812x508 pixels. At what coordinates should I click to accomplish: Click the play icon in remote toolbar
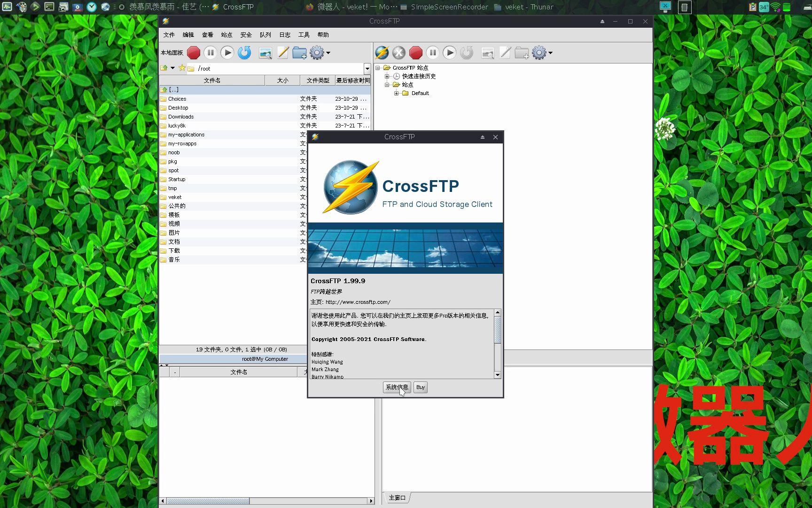[450, 53]
